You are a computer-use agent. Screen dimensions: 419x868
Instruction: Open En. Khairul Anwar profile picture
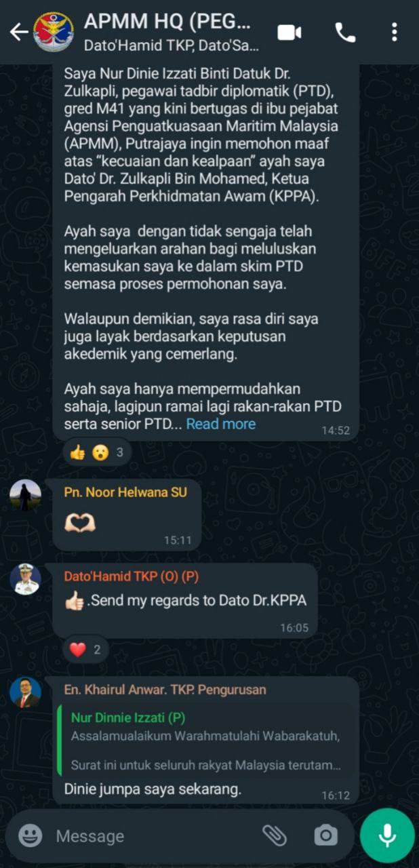(25, 692)
